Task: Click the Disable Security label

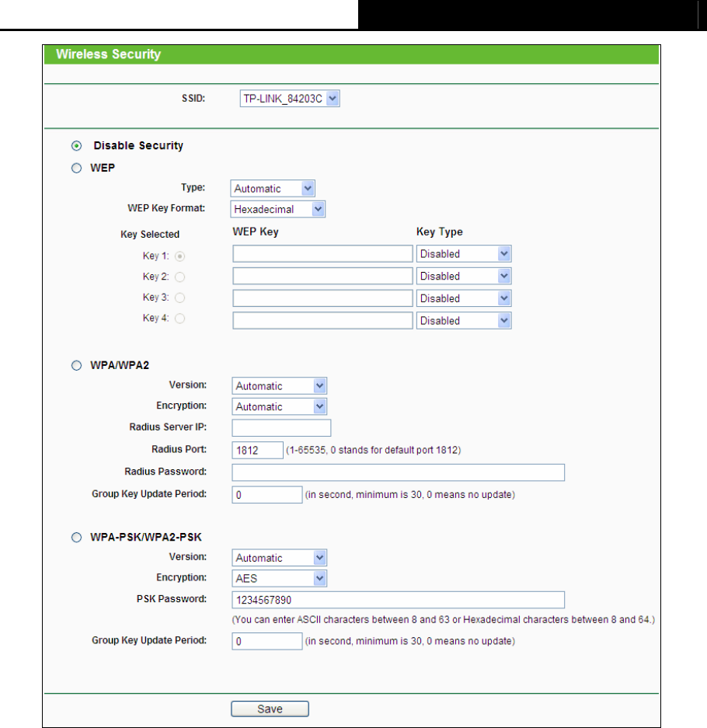Action: pyautogui.click(x=138, y=145)
